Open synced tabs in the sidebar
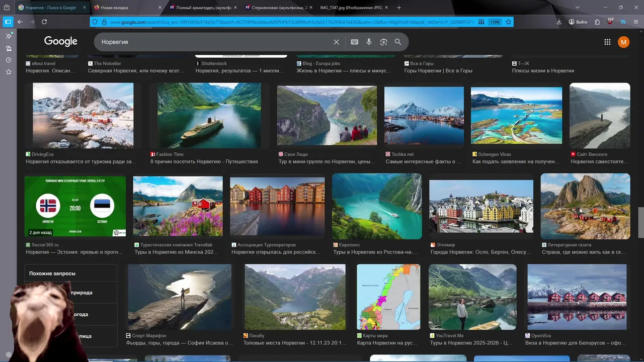This screenshot has height=362, width=644. 9,48
